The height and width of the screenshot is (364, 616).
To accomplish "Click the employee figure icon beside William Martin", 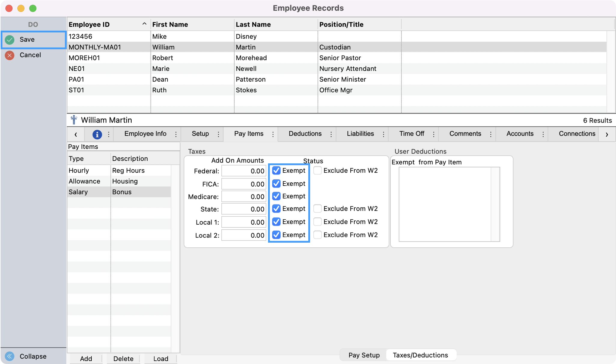I will coord(74,120).
